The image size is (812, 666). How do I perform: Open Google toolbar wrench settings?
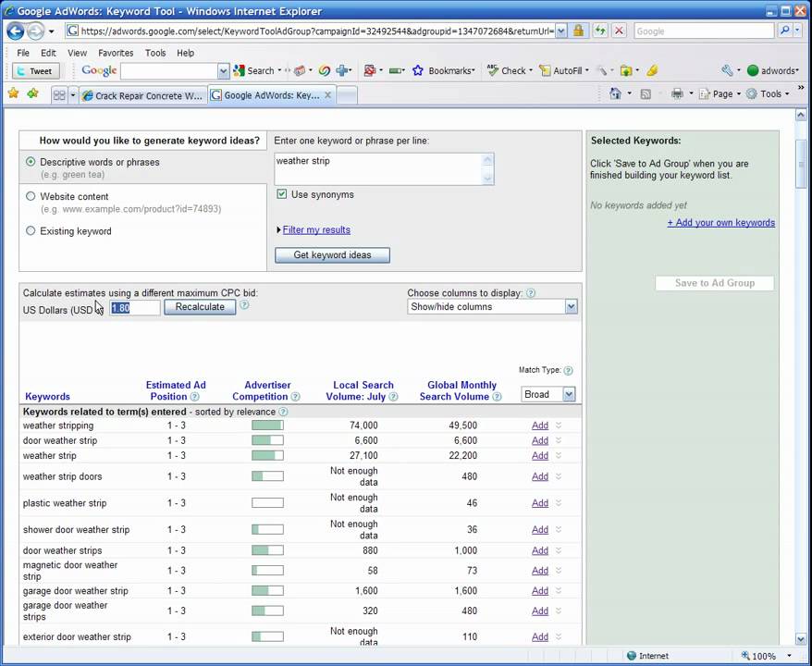click(x=727, y=70)
